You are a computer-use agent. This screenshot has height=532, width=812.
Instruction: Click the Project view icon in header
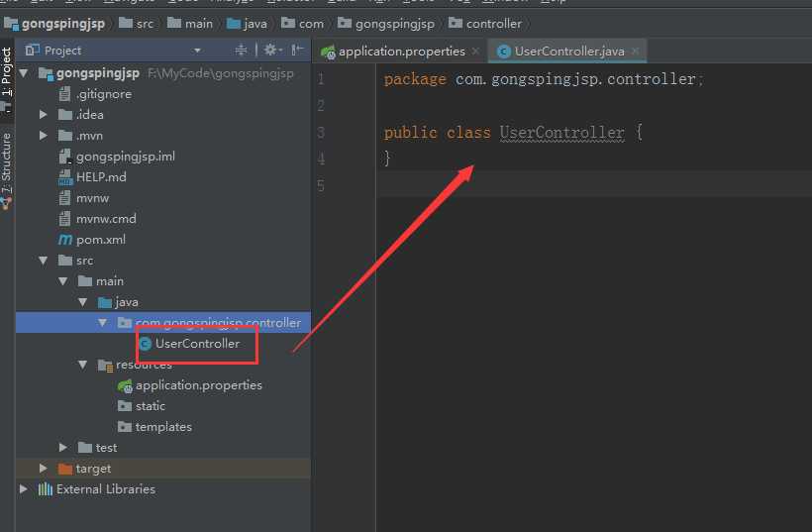(x=32, y=50)
